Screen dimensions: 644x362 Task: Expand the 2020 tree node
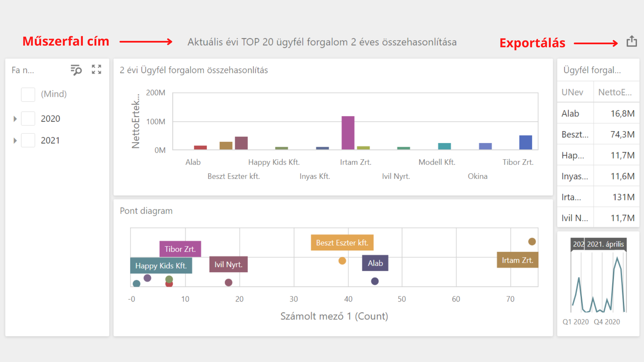(15, 119)
